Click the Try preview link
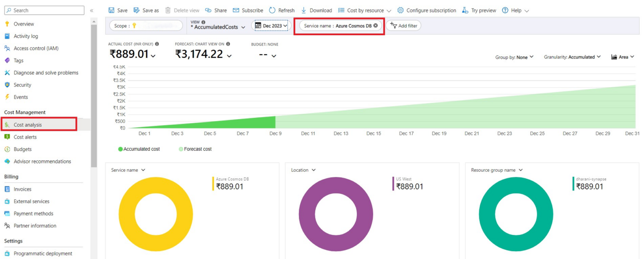The width and height of the screenshot is (644, 259). tap(479, 10)
